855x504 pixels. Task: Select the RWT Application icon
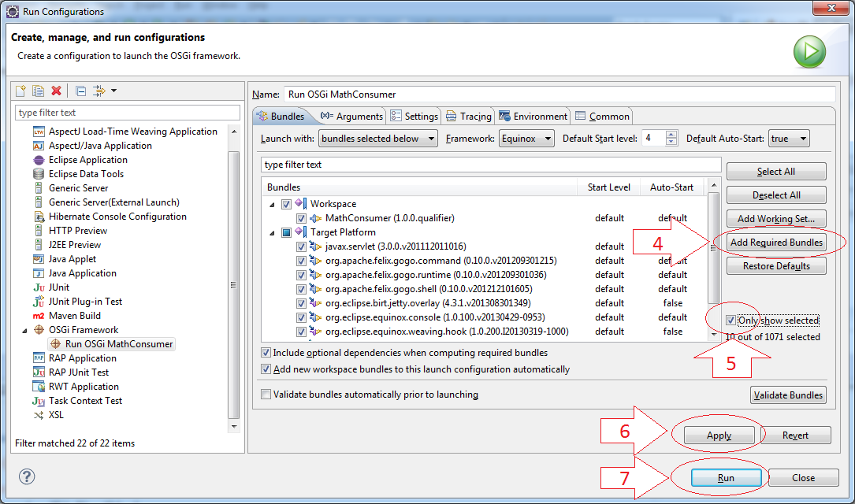tap(39, 387)
